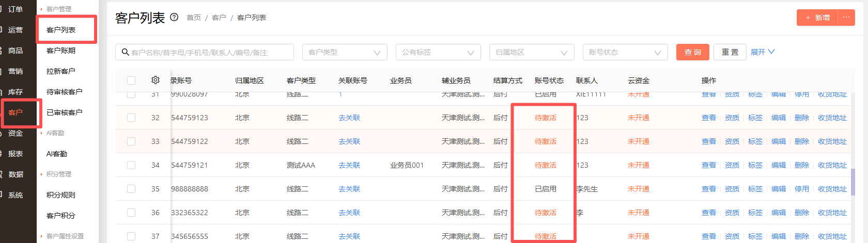Select checkbox for row 37

click(x=131, y=236)
